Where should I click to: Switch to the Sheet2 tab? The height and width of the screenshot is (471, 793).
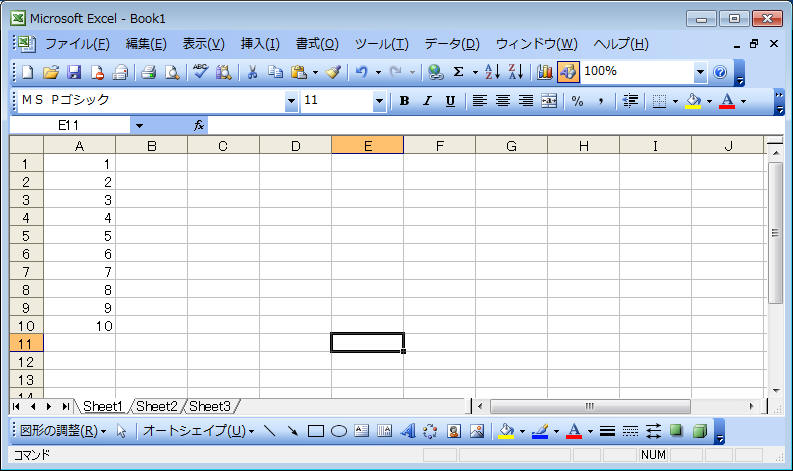click(x=157, y=406)
